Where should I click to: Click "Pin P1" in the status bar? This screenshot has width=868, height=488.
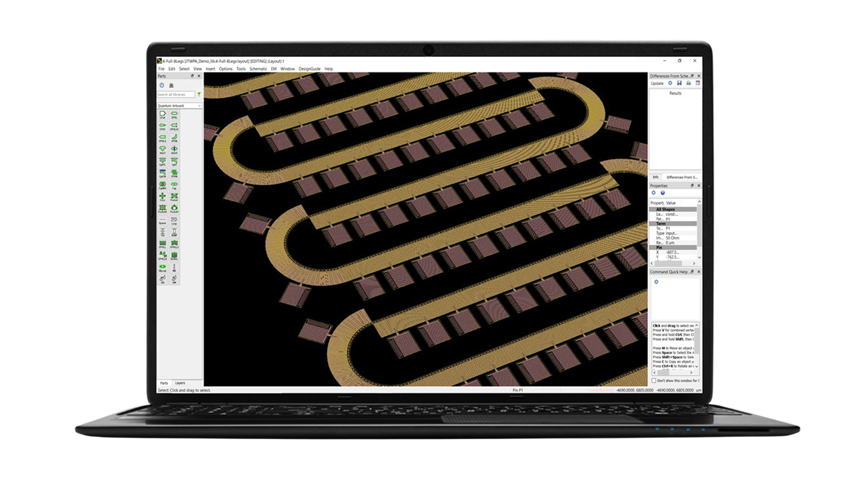518,390
